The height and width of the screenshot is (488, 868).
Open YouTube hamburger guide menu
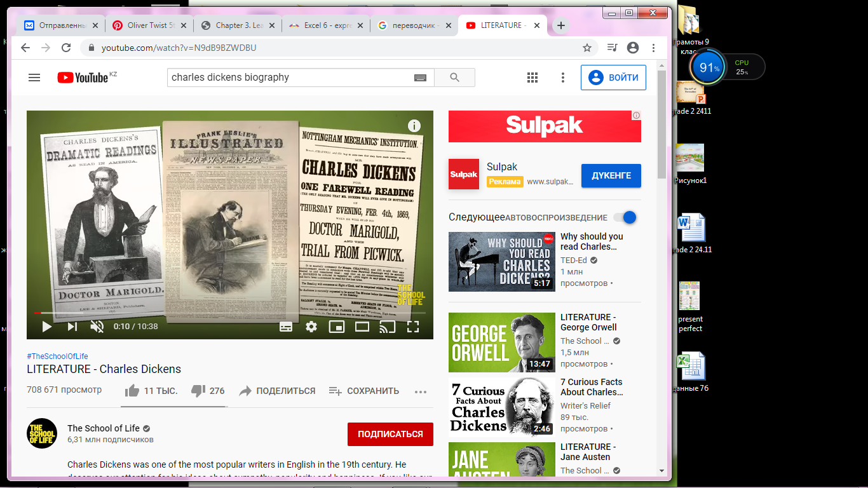click(x=34, y=78)
